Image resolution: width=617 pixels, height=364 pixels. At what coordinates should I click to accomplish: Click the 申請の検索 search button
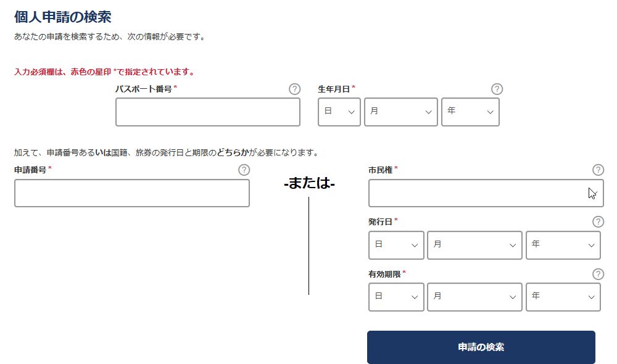(481, 347)
